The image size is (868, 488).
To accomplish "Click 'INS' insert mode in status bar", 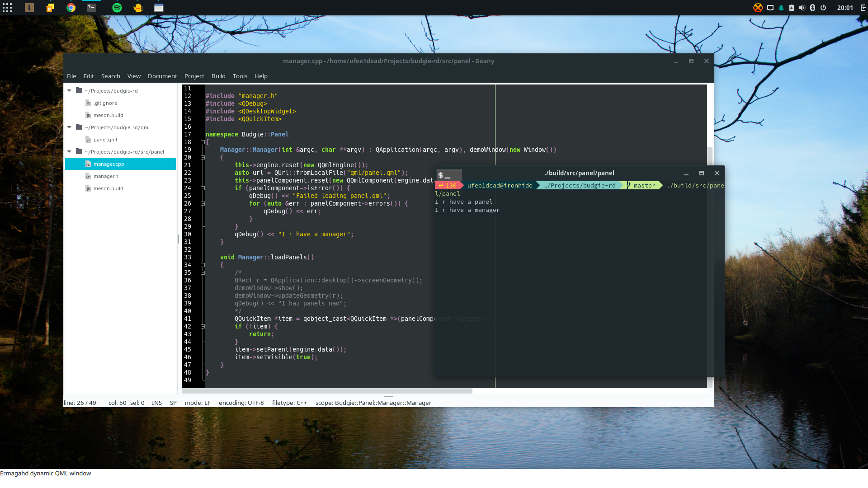I will [157, 403].
